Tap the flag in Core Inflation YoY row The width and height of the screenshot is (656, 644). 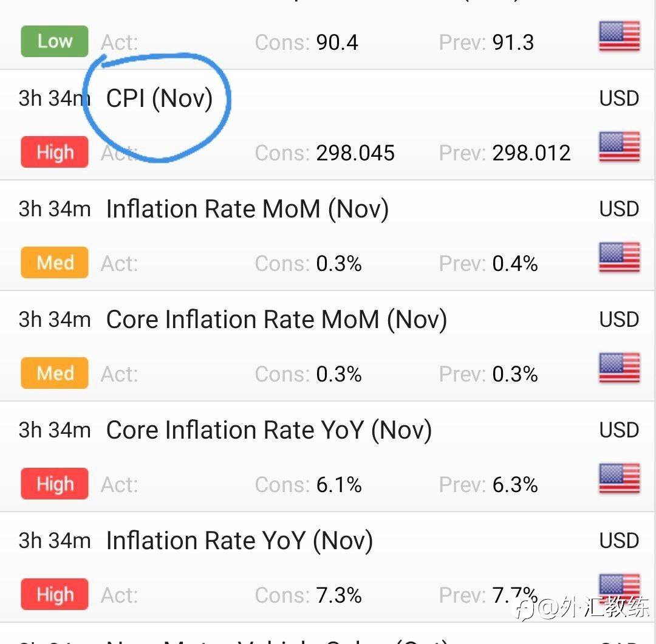[x=619, y=478]
